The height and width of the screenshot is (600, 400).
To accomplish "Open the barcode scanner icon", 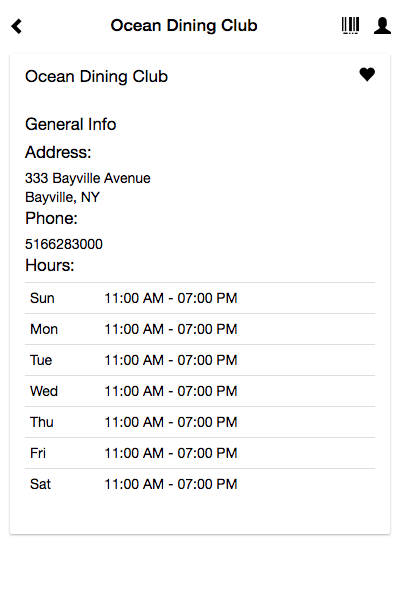I will click(x=350, y=26).
